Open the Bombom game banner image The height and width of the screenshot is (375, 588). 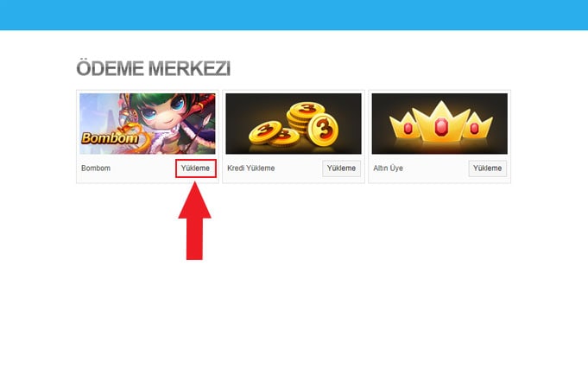[x=148, y=124]
